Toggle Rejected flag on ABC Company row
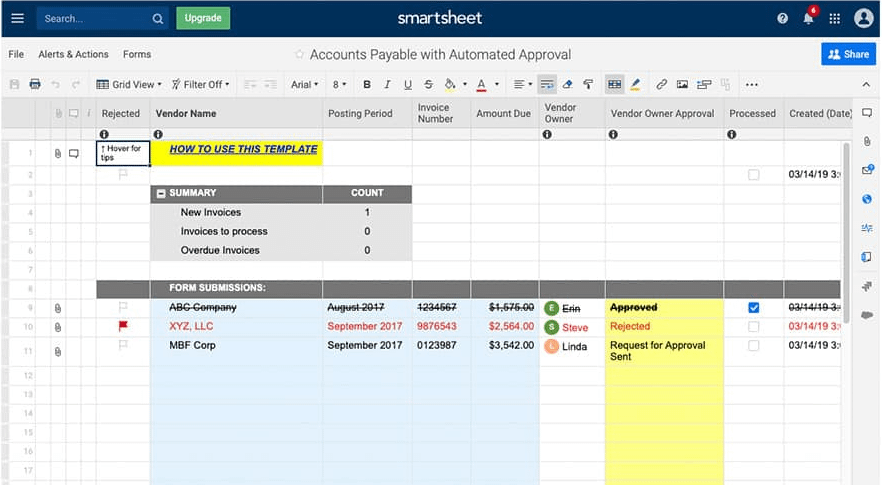 [x=123, y=307]
